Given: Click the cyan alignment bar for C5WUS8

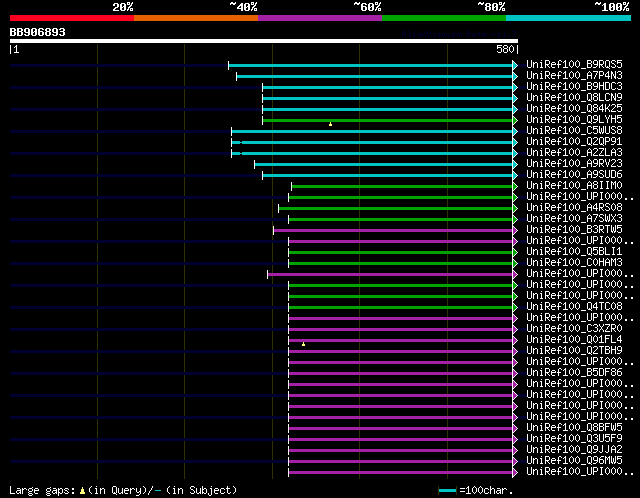Looking at the screenshot, I should (x=372, y=131).
